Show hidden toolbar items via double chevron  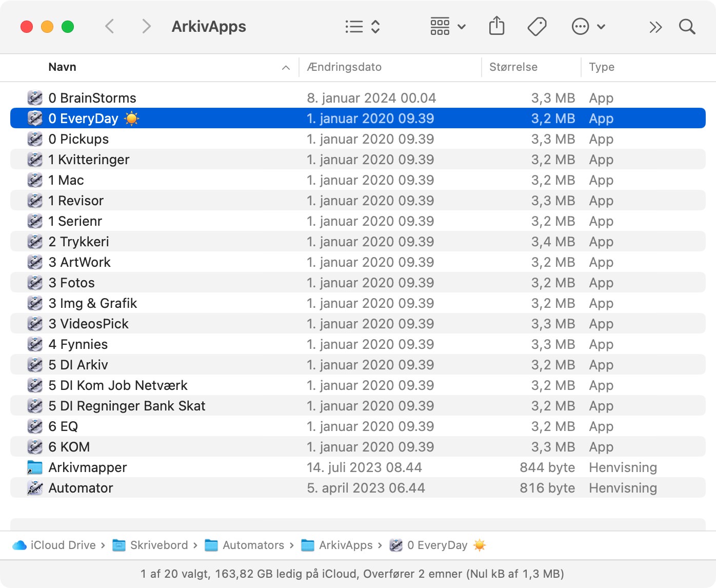[x=655, y=27]
